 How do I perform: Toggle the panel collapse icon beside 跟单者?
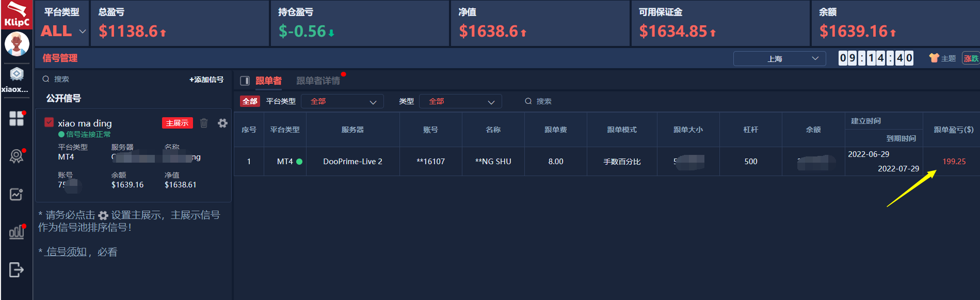(x=245, y=81)
